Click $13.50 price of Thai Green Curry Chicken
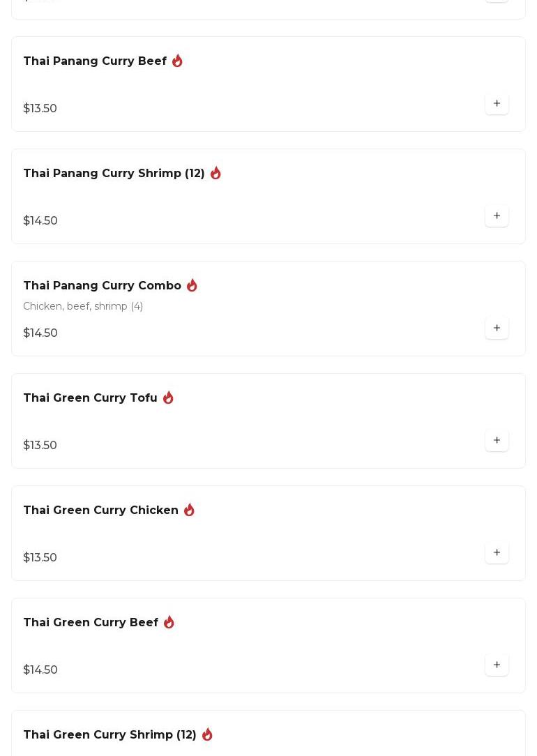The width and height of the screenshot is (537, 756). click(x=40, y=558)
